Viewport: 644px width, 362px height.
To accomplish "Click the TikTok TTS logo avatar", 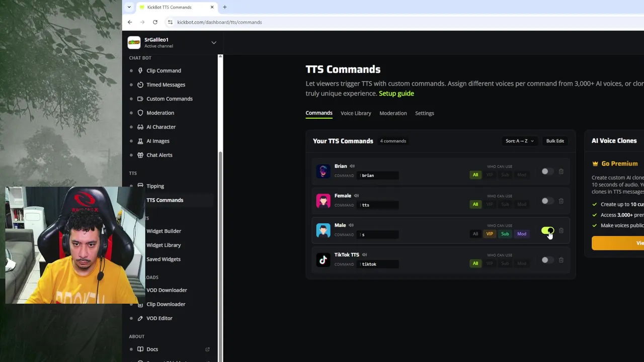I will [323, 260].
